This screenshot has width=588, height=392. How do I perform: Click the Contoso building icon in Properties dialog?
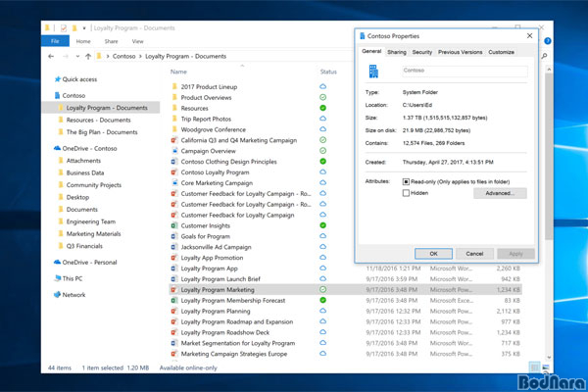point(373,72)
